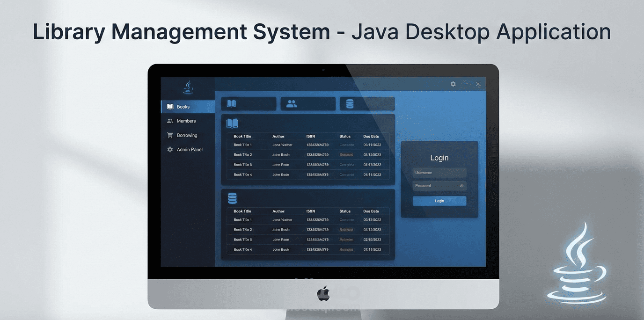Screen dimensions: 644x320
Task: Select the Books icon in the sidebar
Action: pos(169,106)
